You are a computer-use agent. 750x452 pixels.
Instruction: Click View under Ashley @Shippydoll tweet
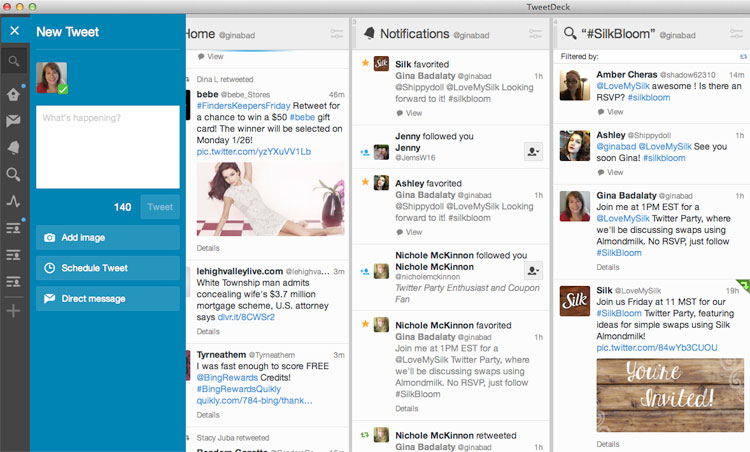(x=610, y=173)
